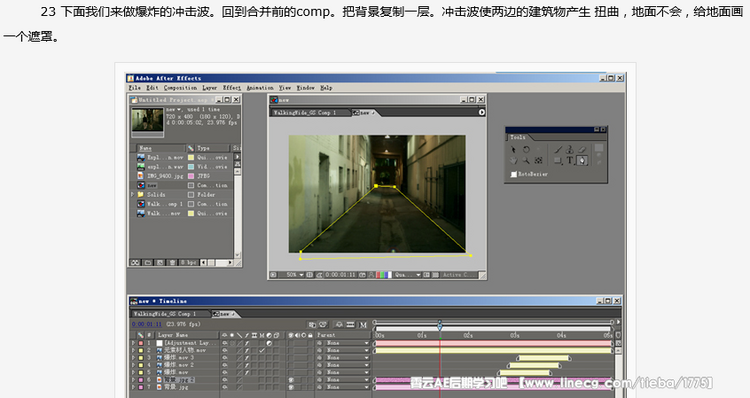Click the RGB channel display icon in comp viewer
750x398 pixels.
[384, 275]
